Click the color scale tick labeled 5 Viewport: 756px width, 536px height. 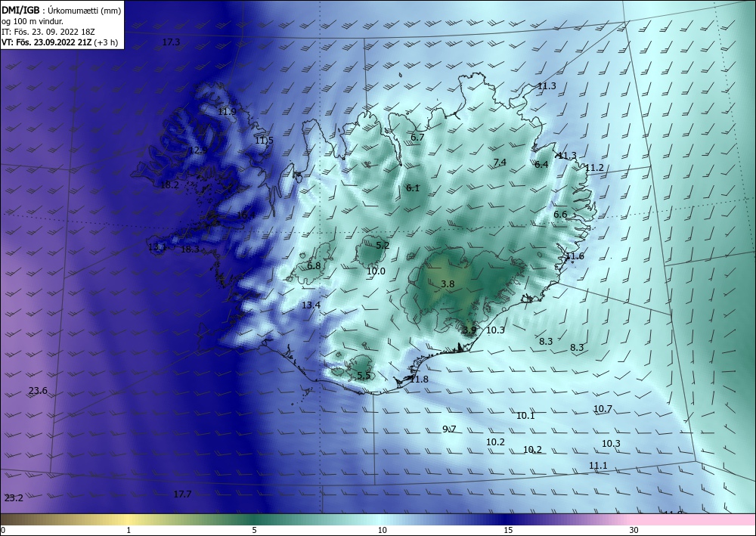[x=254, y=531]
